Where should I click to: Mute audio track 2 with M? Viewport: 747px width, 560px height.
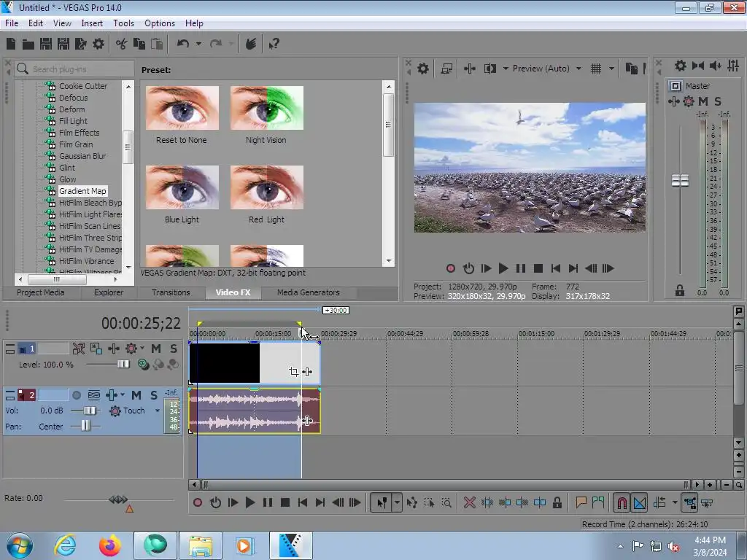tap(136, 395)
